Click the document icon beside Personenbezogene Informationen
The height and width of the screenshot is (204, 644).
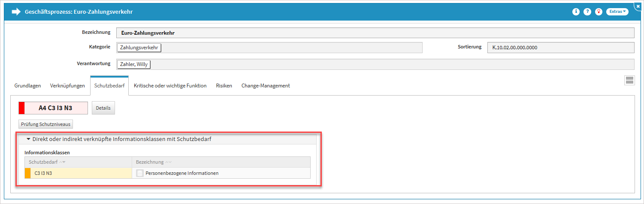click(139, 173)
